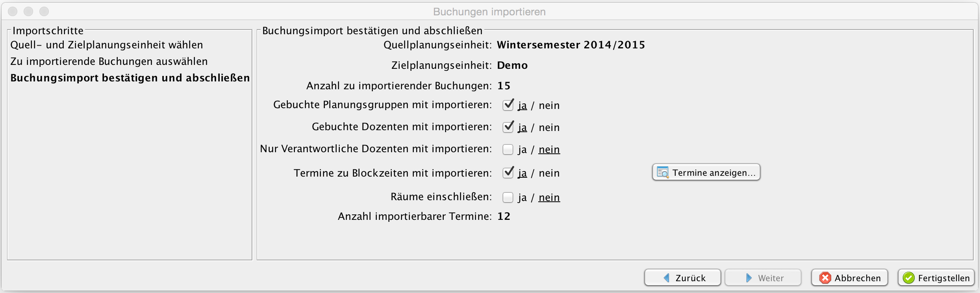Finish the import with Fertigstellen
980x293 pixels.
(936, 278)
